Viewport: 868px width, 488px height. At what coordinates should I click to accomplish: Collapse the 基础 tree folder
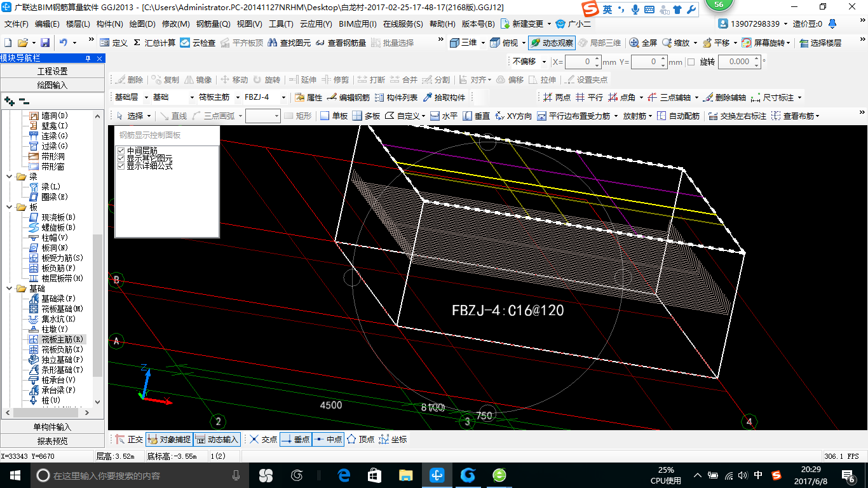pos(9,288)
